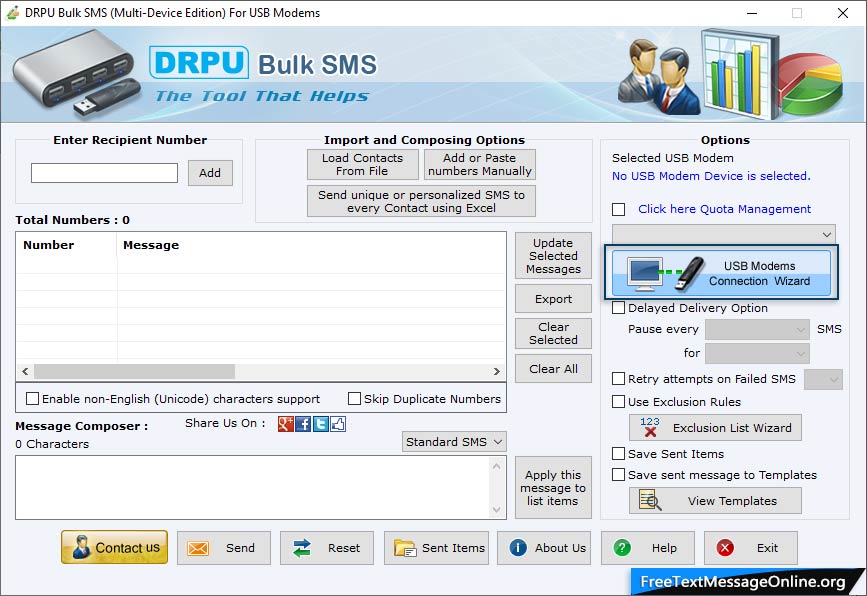Click message box scroll down arrow
The width and height of the screenshot is (867, 596).
click(497, 509)
